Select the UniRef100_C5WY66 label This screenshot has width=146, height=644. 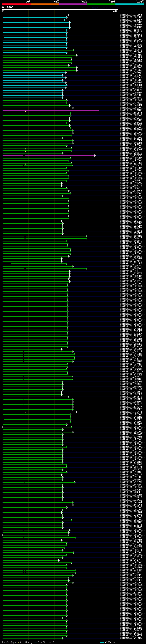click(x=131, y=434)
